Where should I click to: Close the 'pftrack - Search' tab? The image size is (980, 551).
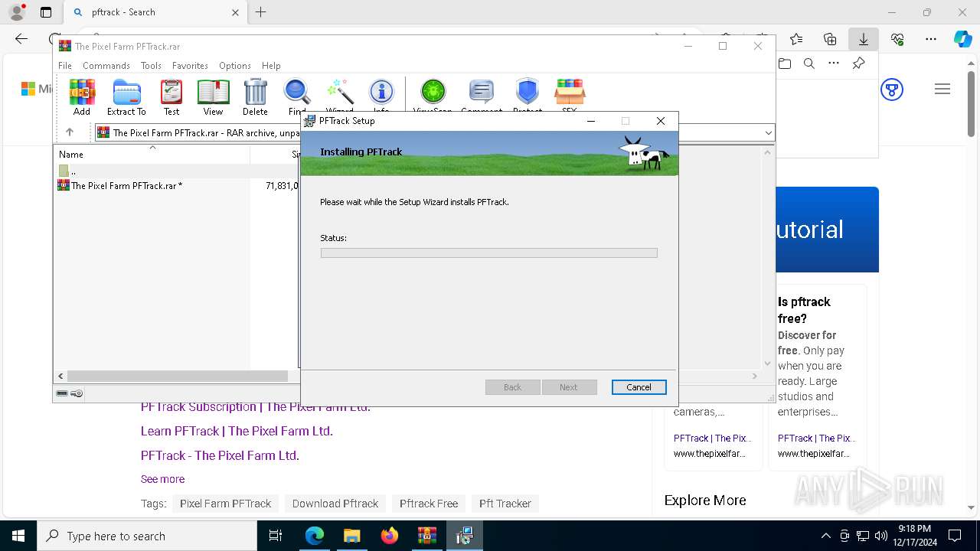[235, 12]
